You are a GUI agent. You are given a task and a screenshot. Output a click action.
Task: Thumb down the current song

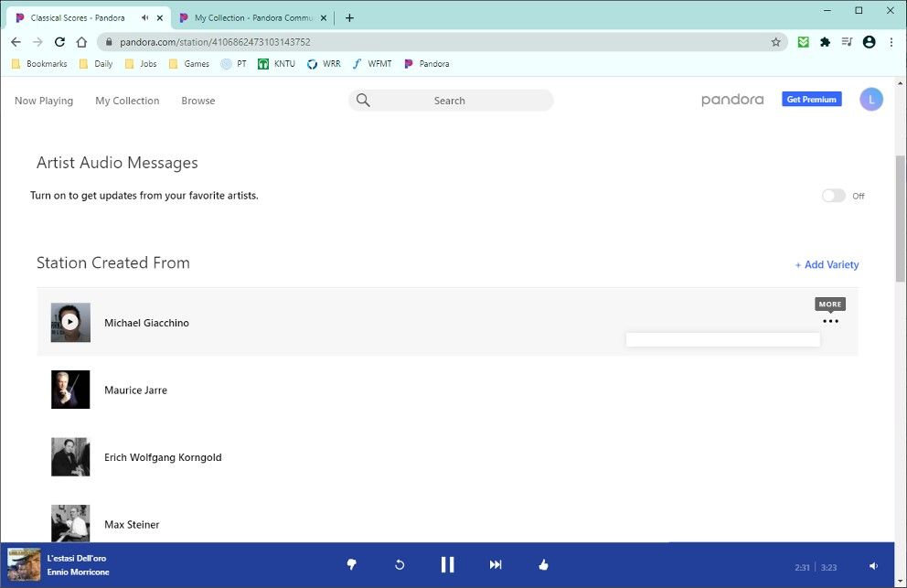351,565
